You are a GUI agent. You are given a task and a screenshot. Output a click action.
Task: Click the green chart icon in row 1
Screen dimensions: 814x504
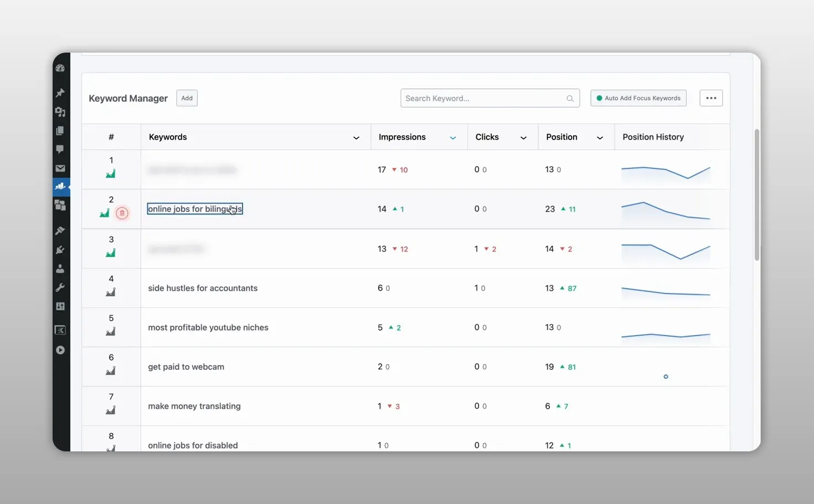pyautogui.click(x=111, y=173)
